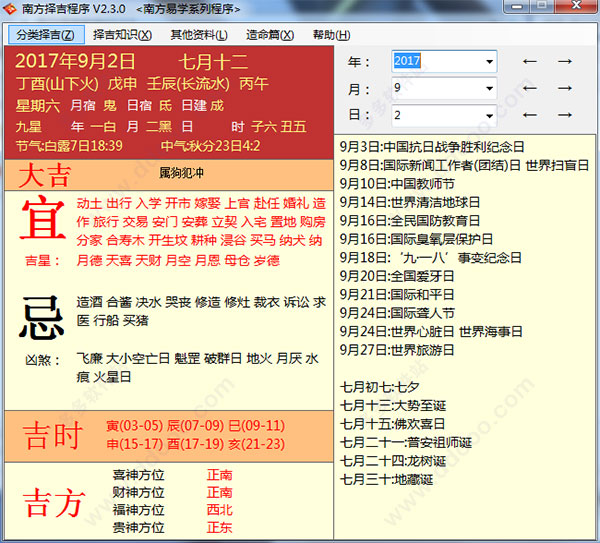
Task: Click the large black 忌 character
Action: [41, 318]
